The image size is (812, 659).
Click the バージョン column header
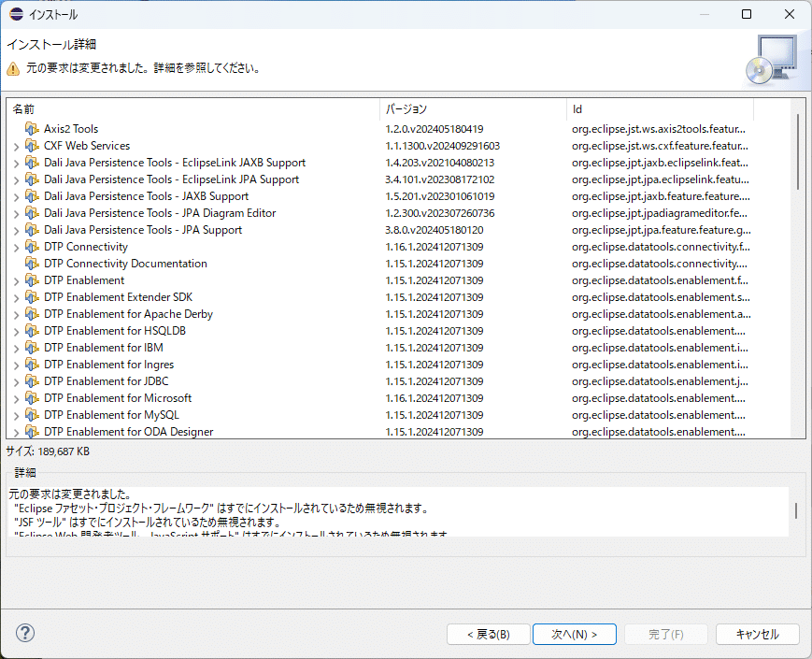405,108
